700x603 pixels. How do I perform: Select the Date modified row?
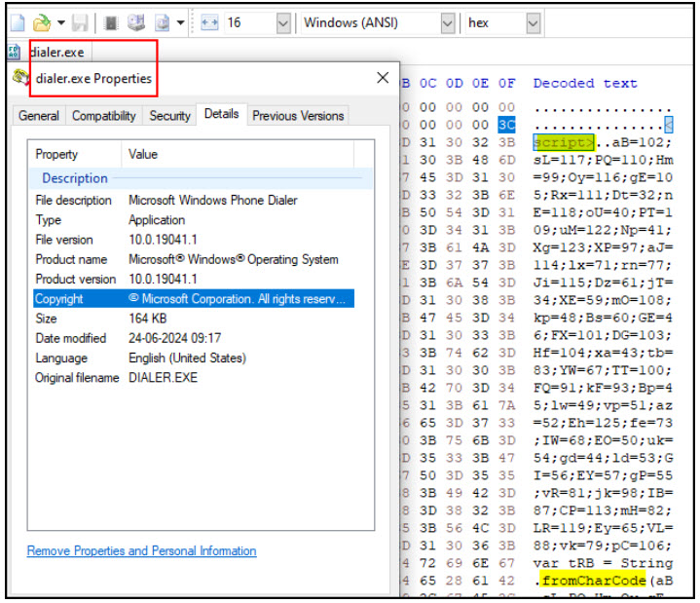pyautogui.click(x=194, y=338)
